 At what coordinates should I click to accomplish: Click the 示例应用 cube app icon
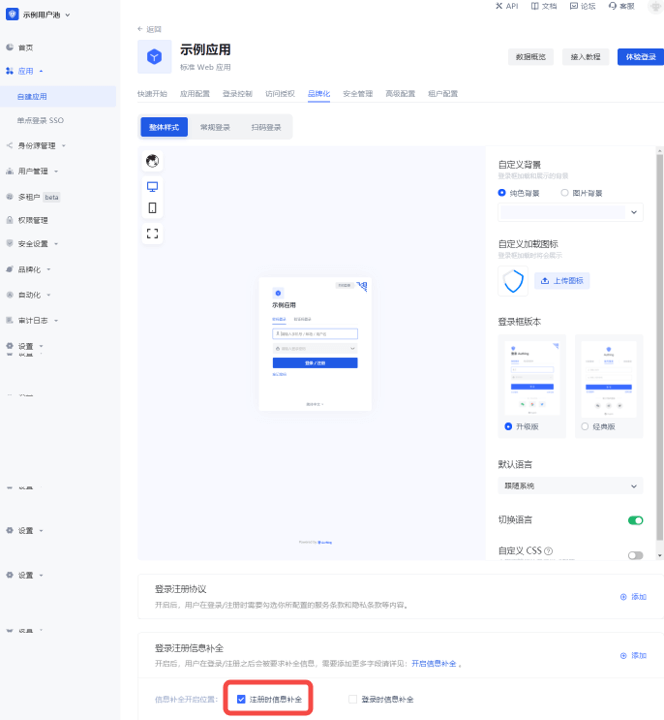pyautogui.click(x=154, y=57)
